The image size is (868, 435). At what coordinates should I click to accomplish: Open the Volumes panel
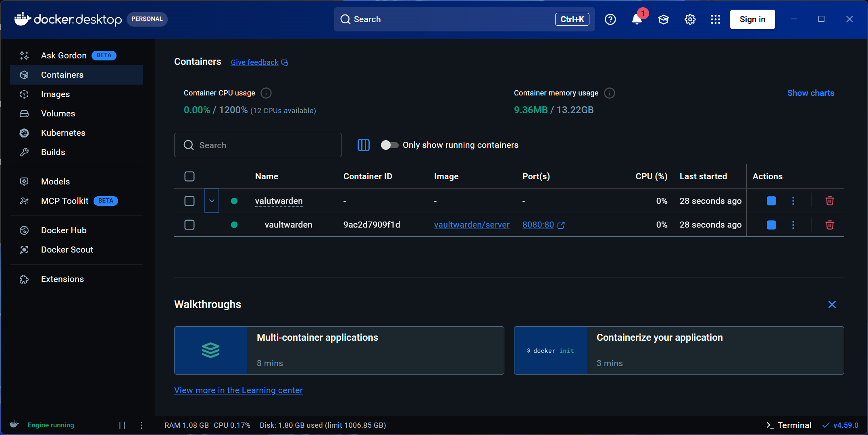point(58,113)
